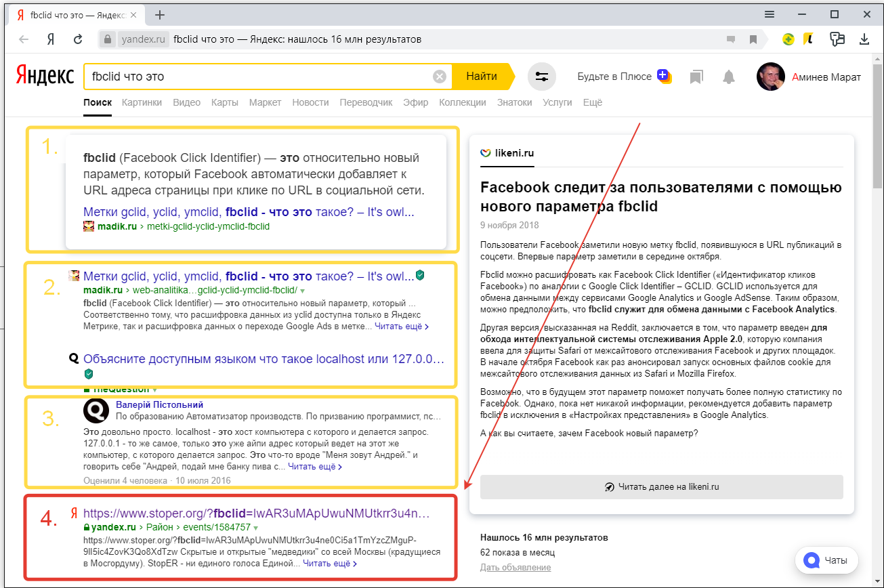Bookmark this page from the address bar
This screenshot has height=588, width=884.
tap(753, 39)
